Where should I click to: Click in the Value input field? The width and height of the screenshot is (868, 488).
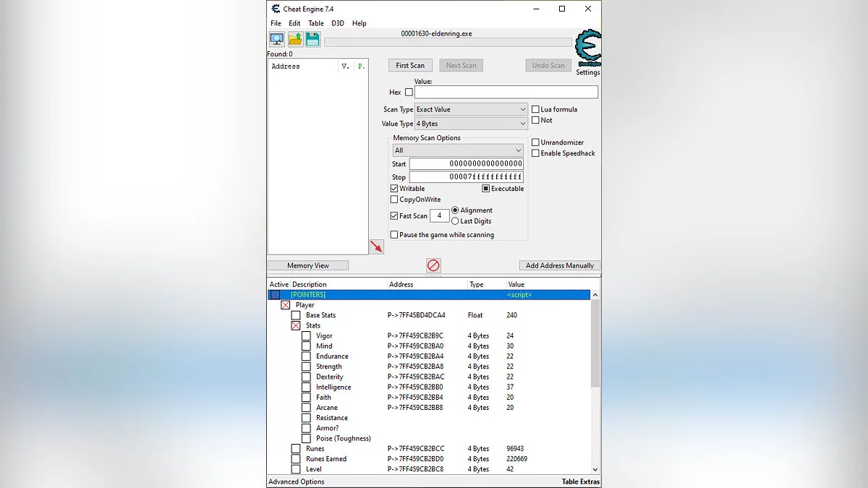pos(506,93)
